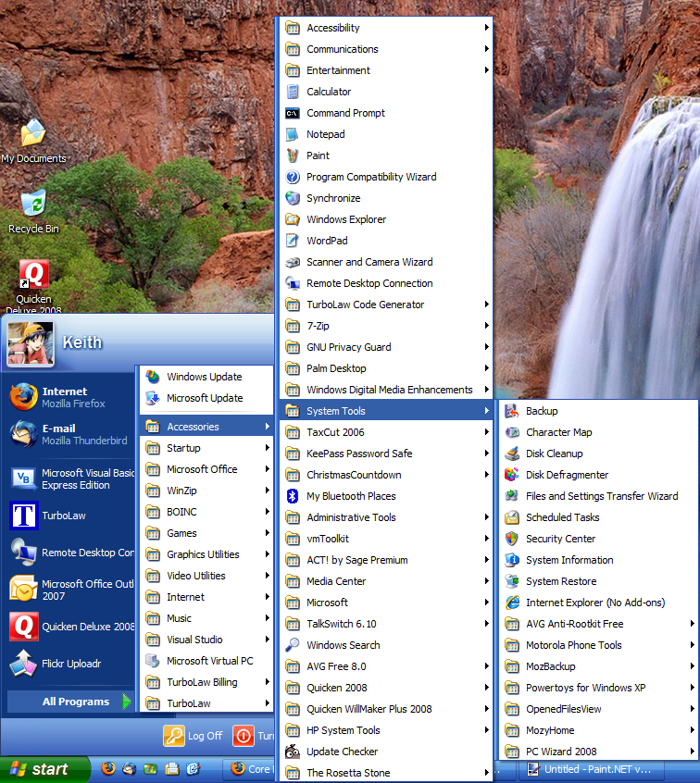Image resolution: width=700 pixels, height=783 pixels.
Task: Click the Synchronize icon
Action: (293, 198)
